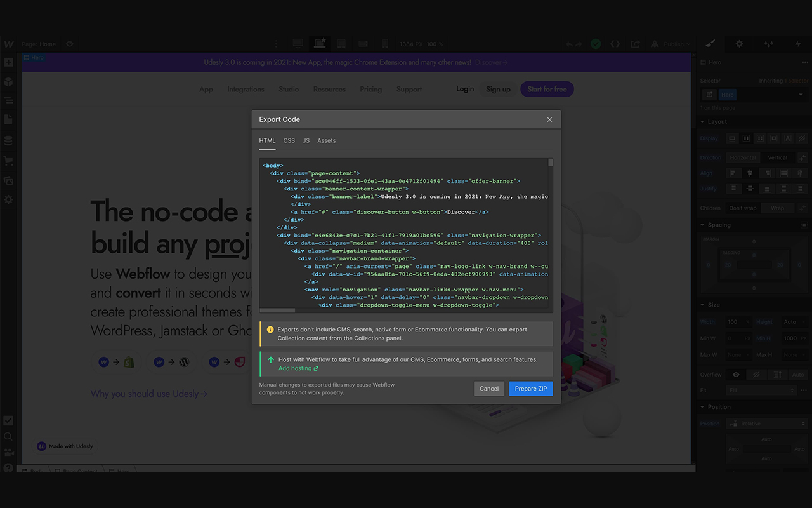
Task: Click the Prepare ZIP button
Action: tap(530, 388)
